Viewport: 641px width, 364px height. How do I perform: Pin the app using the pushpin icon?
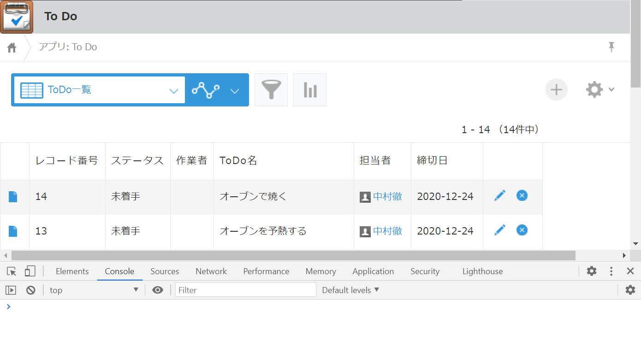pyautogui.click(x=611, y=47)
